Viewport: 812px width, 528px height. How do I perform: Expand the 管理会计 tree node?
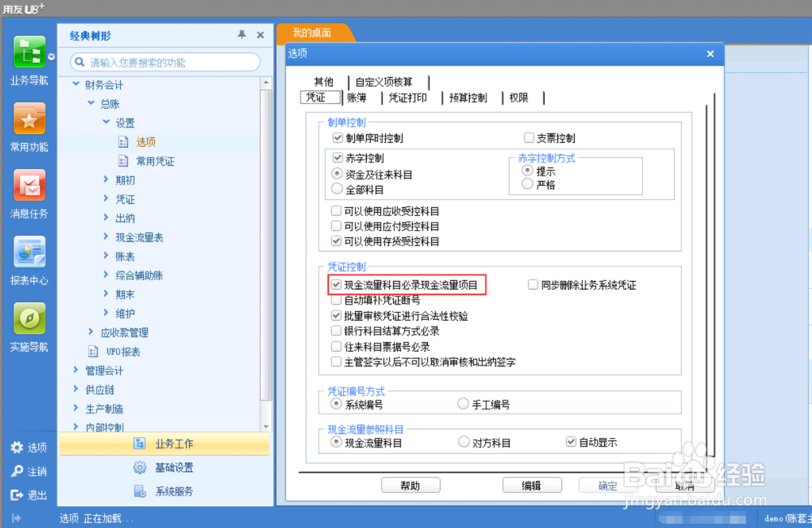tap(76, 370)
